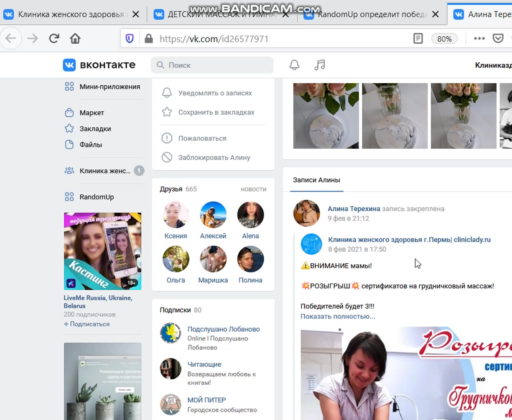Viewport: 512px width, 420px height.
Task: Open the 9 фев в 21:12 post timestamp
Action: tap(348, 218)
